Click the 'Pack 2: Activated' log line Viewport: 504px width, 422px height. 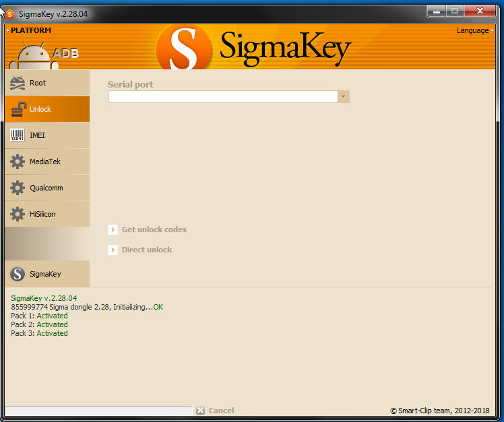tap(39, 324)
